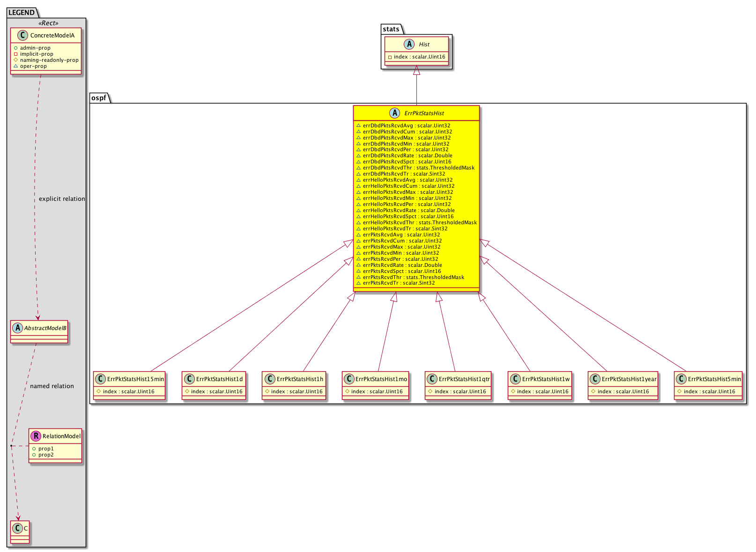
Task: Click the legend C class icon
Action: 17,529
